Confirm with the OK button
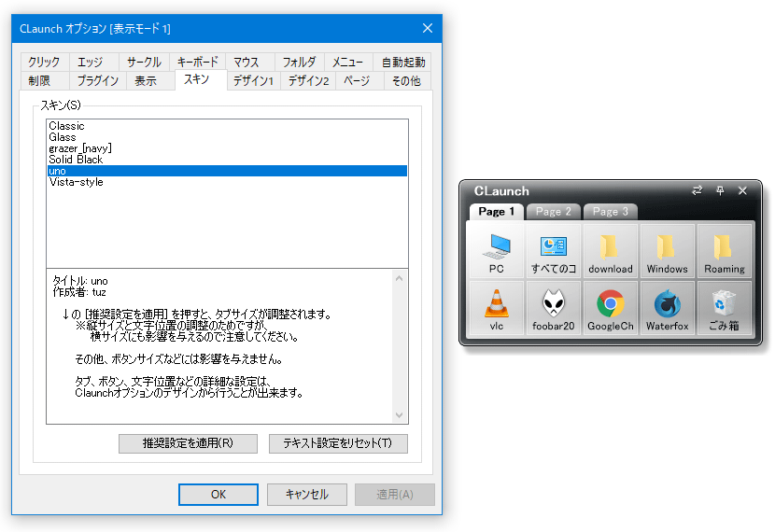Viewport: 775px width, 532px height. 218,495
